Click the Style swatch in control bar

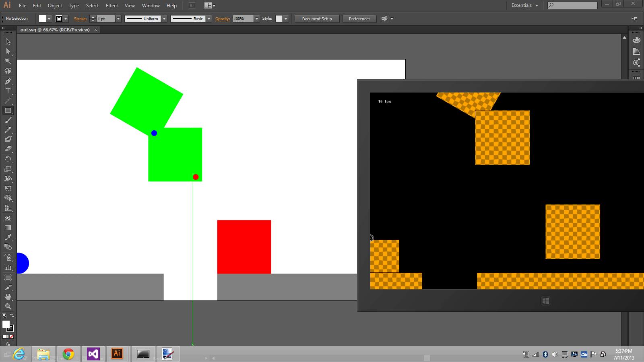(279, 19)
